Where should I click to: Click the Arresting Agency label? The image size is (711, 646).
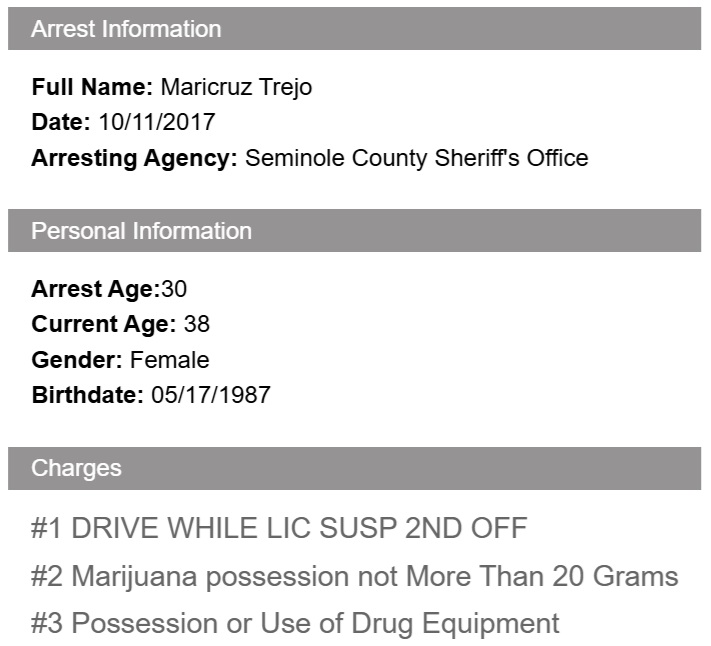[x=135, y=157]
